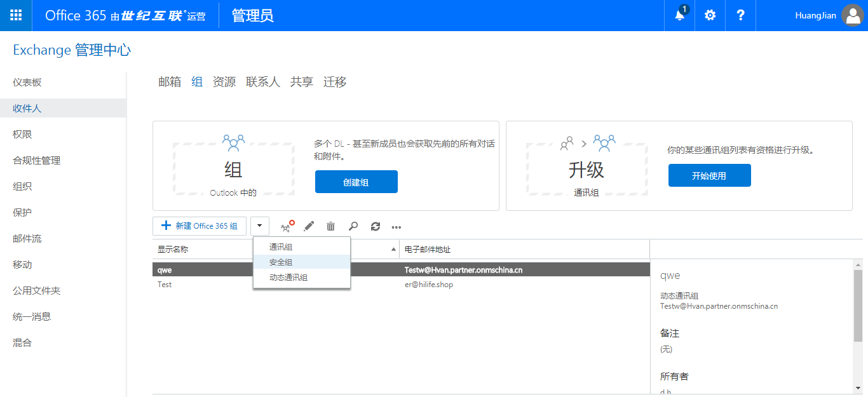This screenshot has width=868, height=397.
Task: Switch to the 组 tab
Action: click(x=197, y=82)
